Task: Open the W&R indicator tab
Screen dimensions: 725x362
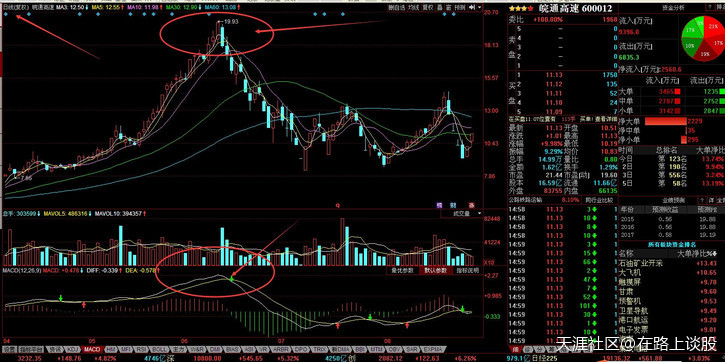Action: [x=197, y=349]
